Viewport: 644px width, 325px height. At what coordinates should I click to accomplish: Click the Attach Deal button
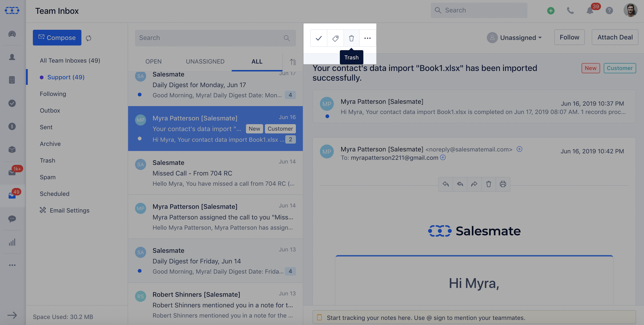(x=615, y=37)
